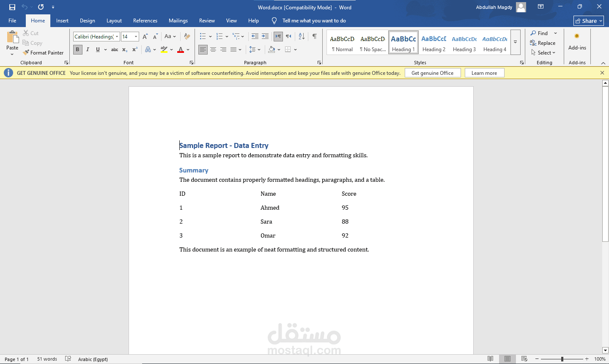Open the Paragraph dialog launcher
Screen dimensions: 609x364
click(x=319, y=63)
